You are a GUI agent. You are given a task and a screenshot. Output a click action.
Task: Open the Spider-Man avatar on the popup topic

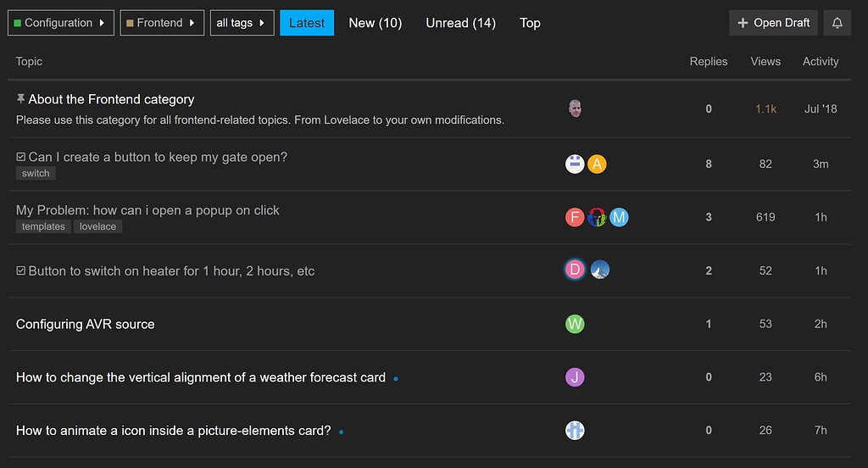(x=597, y=217)
